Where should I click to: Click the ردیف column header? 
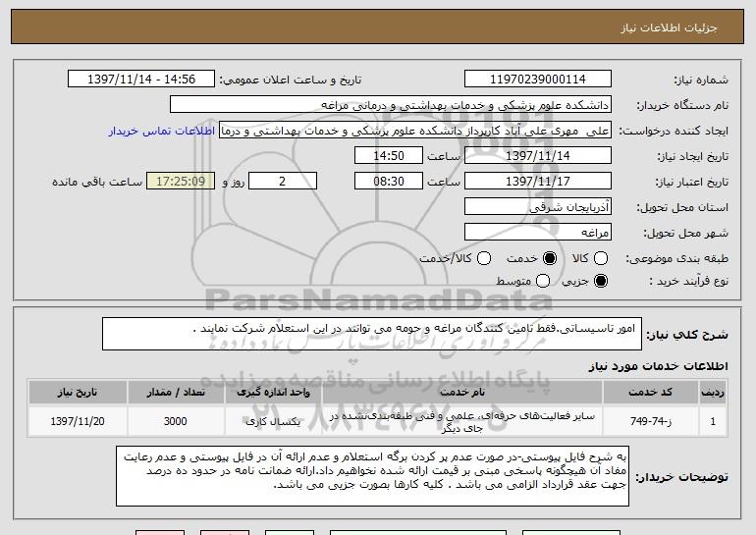(713, 393)
